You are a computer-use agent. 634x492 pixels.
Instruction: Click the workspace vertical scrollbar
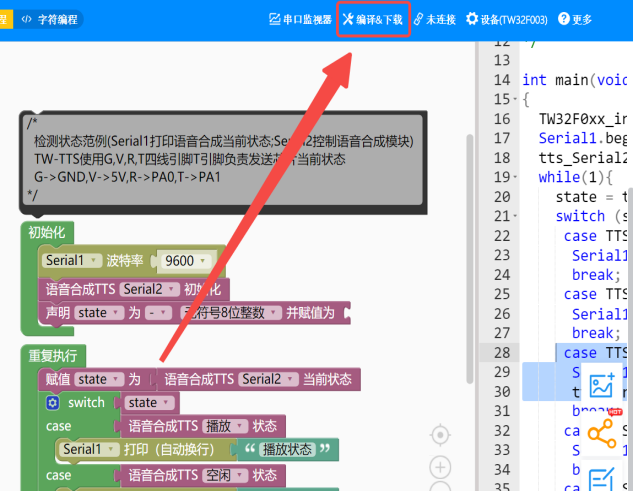(x=469, y=259)
